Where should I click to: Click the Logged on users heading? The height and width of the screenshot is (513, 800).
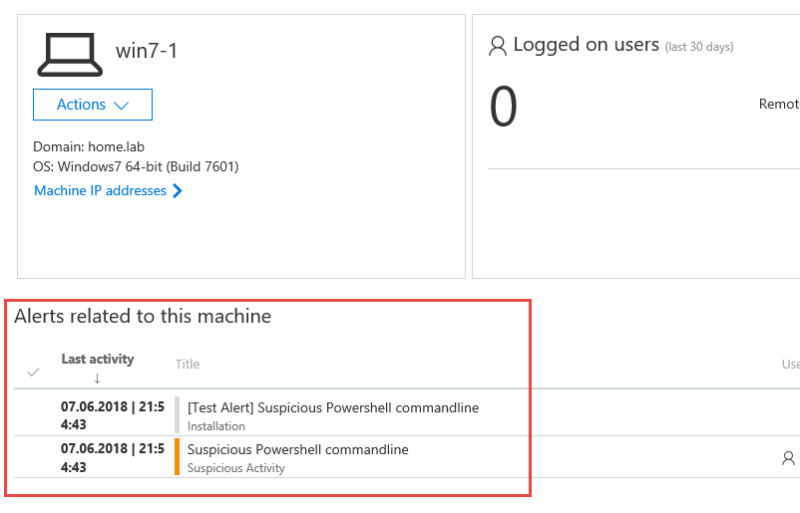[x=585, y=45]
